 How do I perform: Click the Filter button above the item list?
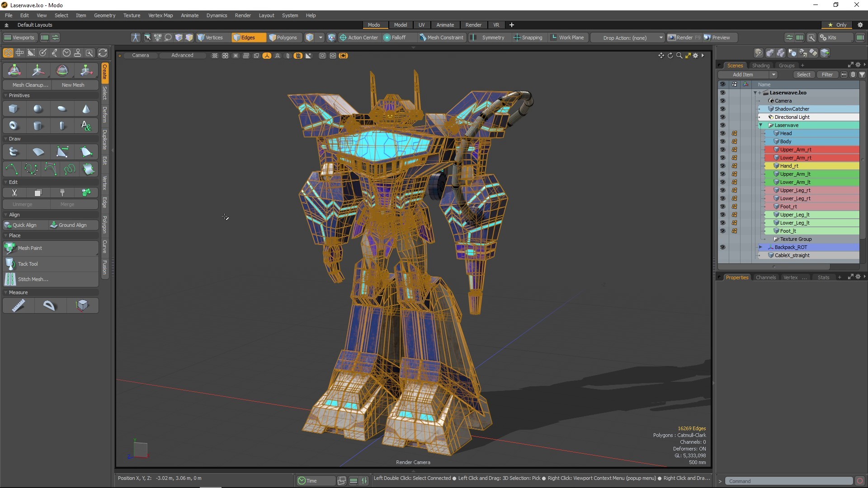click(x=828, y=75)
